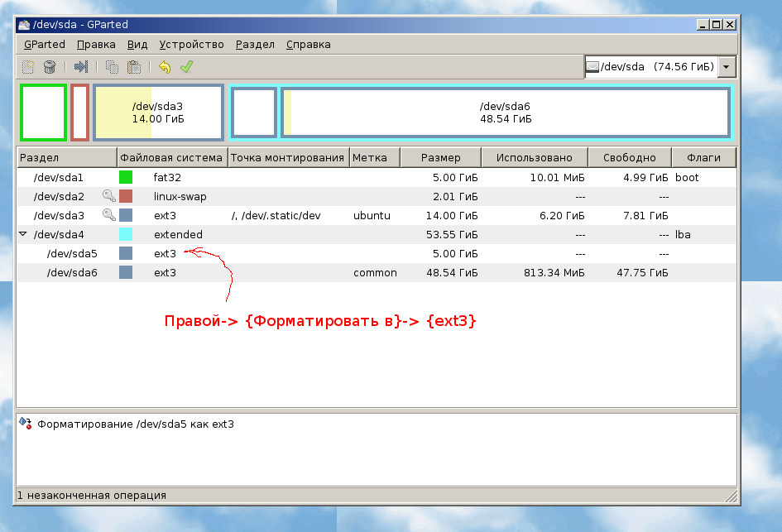Viewport: 782px width, 532px height.
Task: Click the key icon next to /dev/sda2
Action: click(x=108, y=196)
